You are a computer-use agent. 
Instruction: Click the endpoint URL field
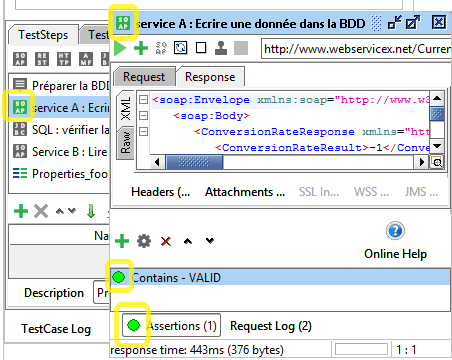(356, 49)
